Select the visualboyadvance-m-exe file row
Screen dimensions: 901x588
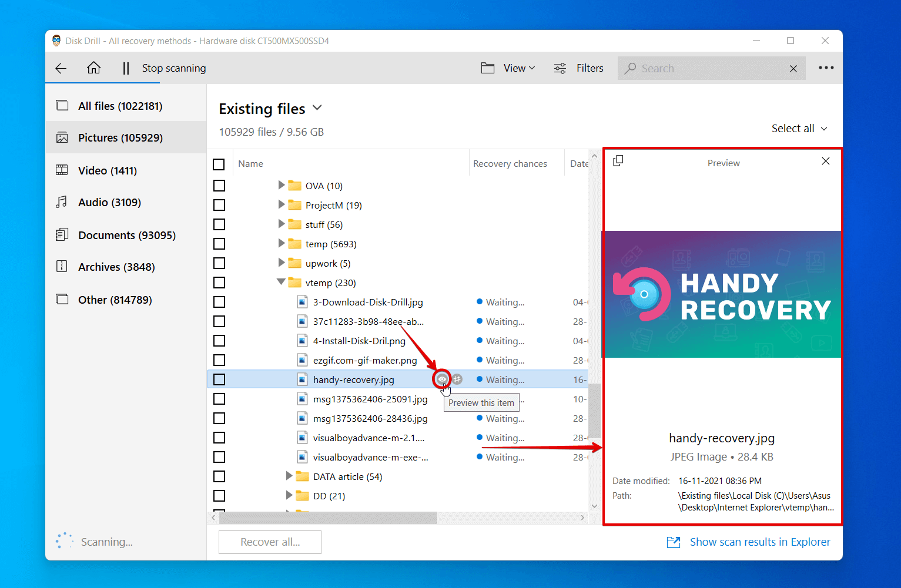398,457
